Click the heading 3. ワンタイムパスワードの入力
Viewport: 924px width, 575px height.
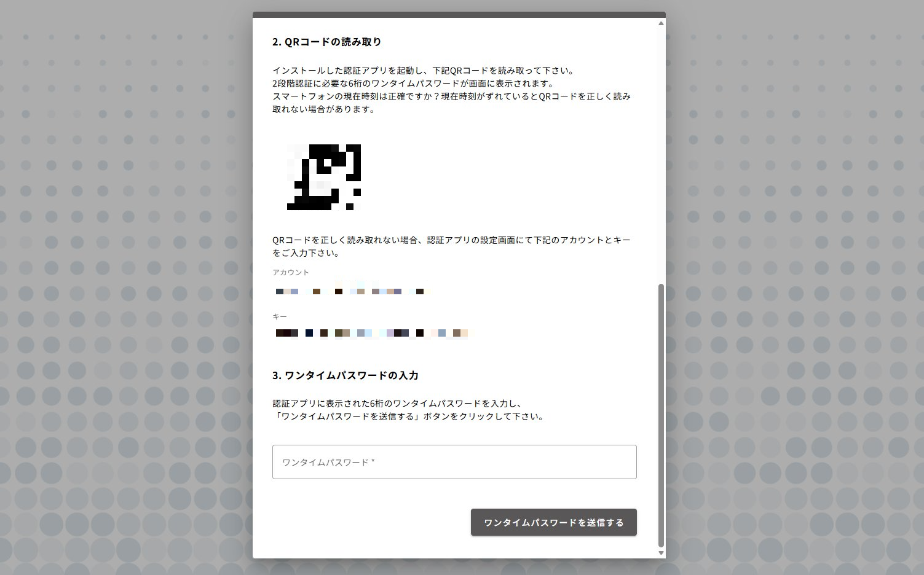coord(346,375)
